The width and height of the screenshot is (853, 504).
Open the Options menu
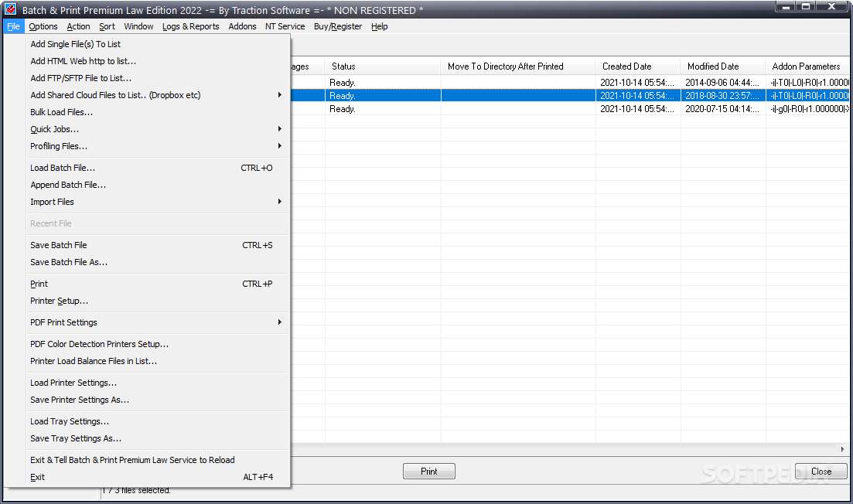point(43,26)
